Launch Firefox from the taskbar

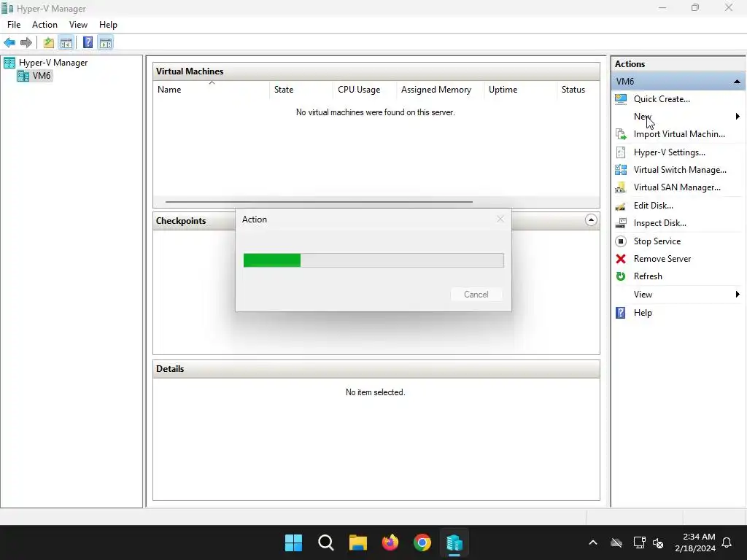(390, 542)
